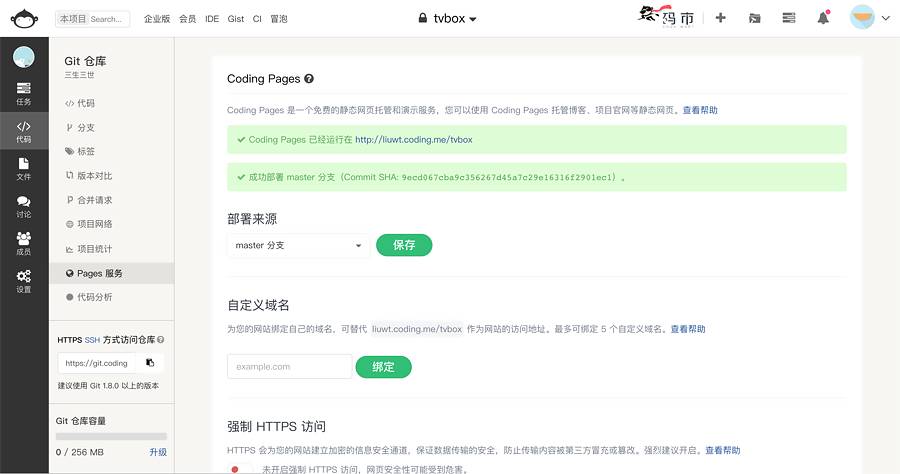
Task: Open 查看帮助 link in 强制 HTTPS section
Action: coord(723,450)
